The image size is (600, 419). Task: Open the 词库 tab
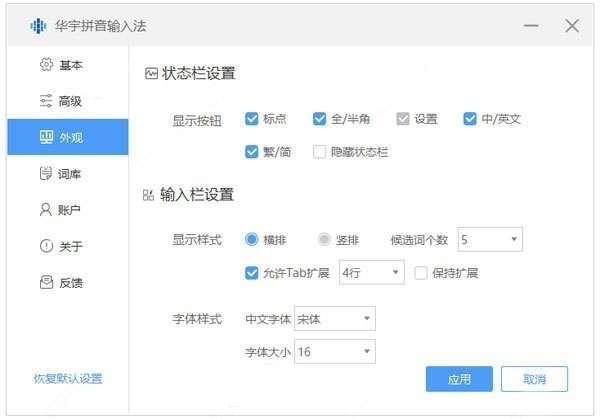[x=68, y=173]
